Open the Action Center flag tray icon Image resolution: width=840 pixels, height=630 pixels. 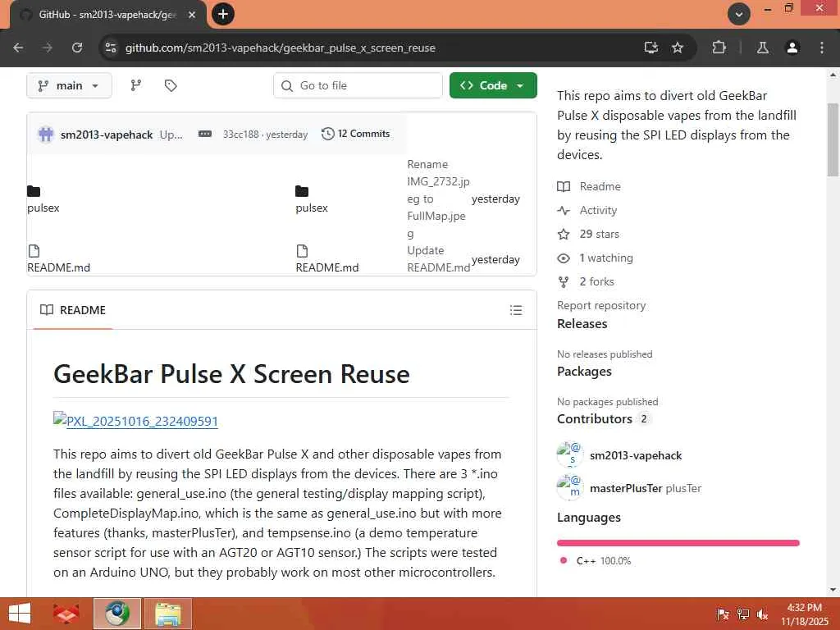723,614
